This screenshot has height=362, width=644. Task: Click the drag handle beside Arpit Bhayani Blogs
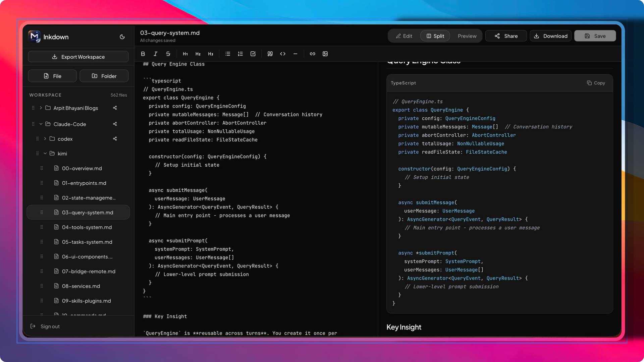click(33, 108)
